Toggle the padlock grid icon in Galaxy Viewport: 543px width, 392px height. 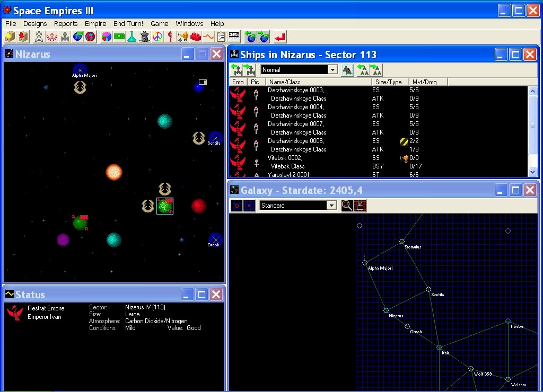[360, 206]
